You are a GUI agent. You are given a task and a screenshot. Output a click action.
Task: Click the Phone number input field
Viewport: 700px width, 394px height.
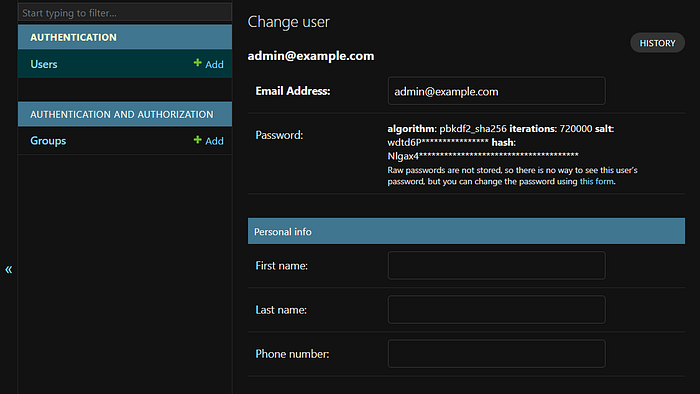(496, 354)
